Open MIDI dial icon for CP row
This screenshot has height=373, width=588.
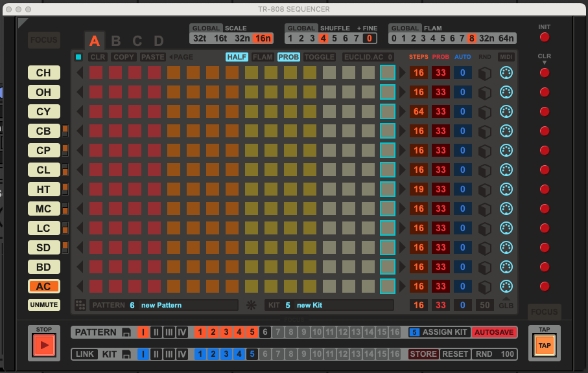tap(506, 150)
